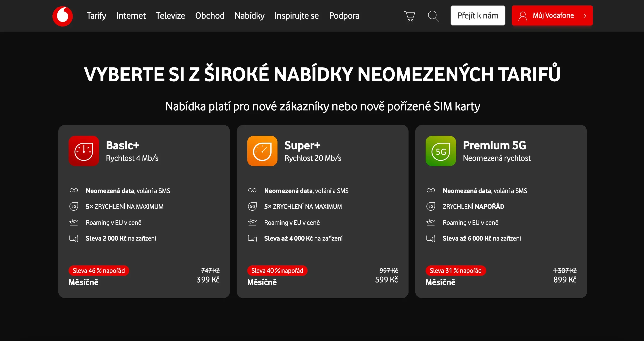Click the Nabídka platí pro nové zákazníky subtitle
The height and width of the screenshot is (341, 644).
pos(323,106)
